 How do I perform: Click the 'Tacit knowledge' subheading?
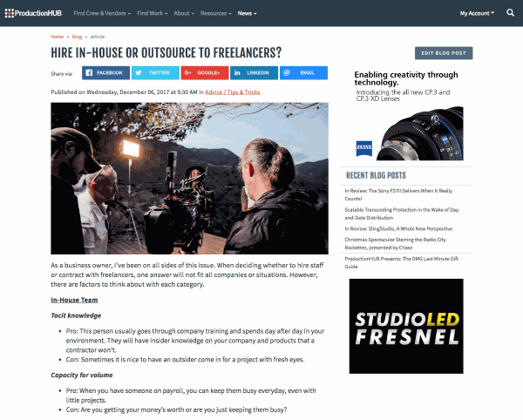[x=76, y=315]
